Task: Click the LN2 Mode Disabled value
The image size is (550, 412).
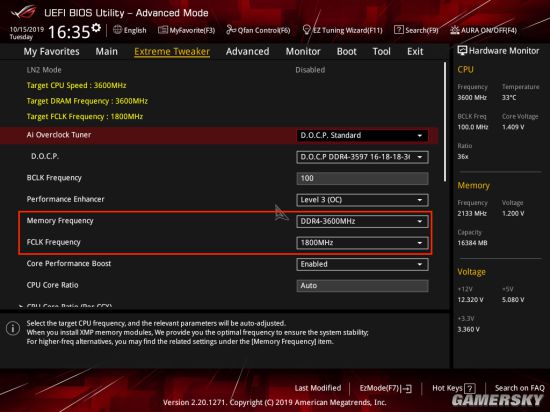Action: (x=310, y=70)
